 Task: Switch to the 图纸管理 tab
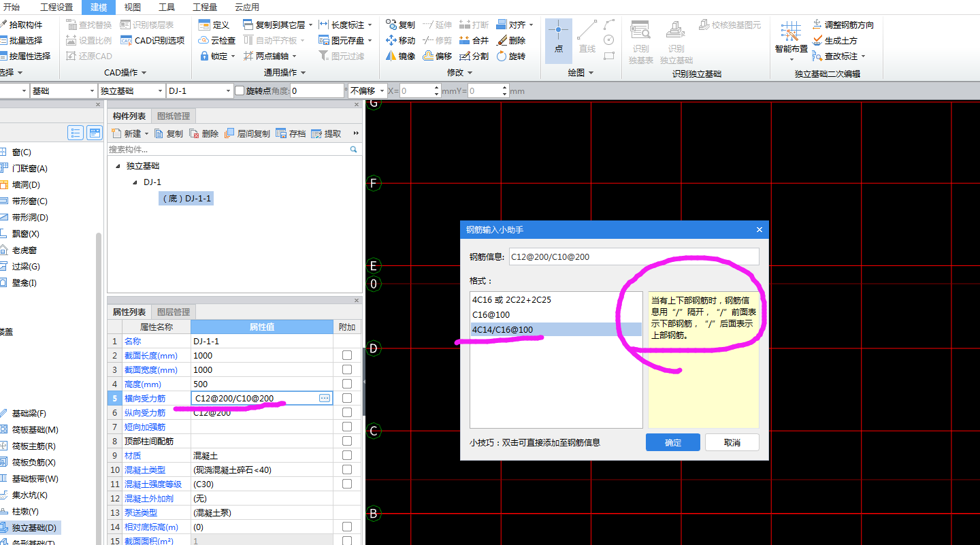[174, 116]
